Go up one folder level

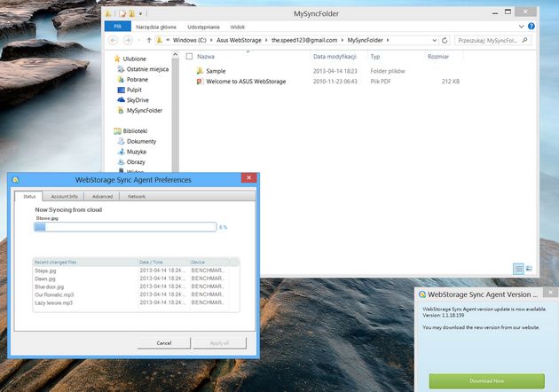coord(149,40)
